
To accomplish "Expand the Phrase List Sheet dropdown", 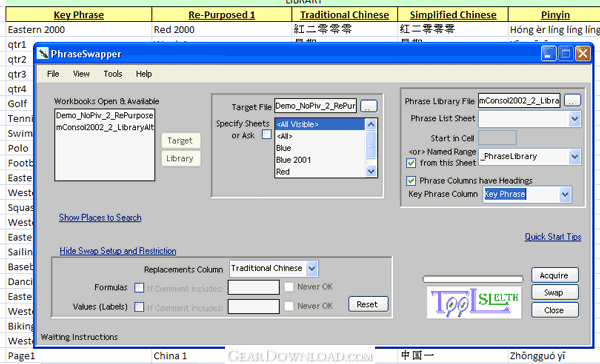I will 574,119.
